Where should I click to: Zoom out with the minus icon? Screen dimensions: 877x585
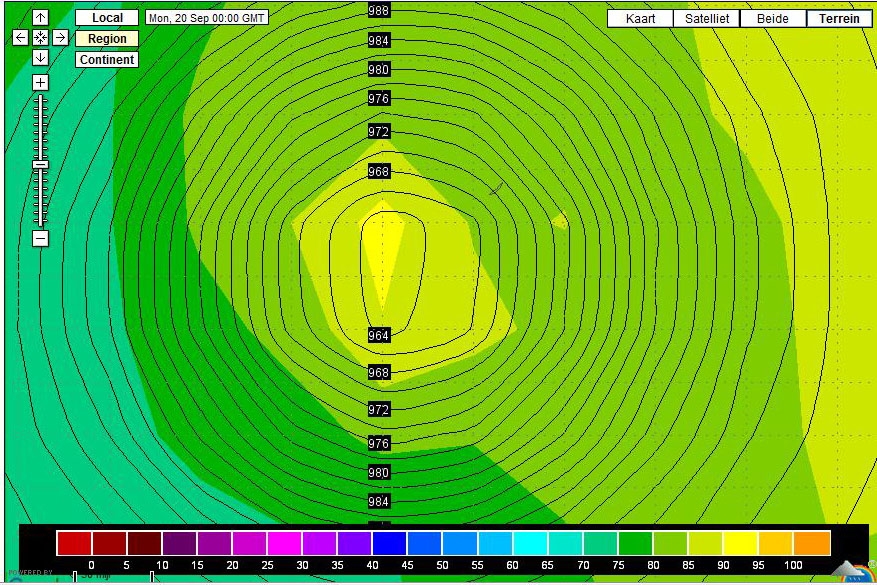point(40,239)
